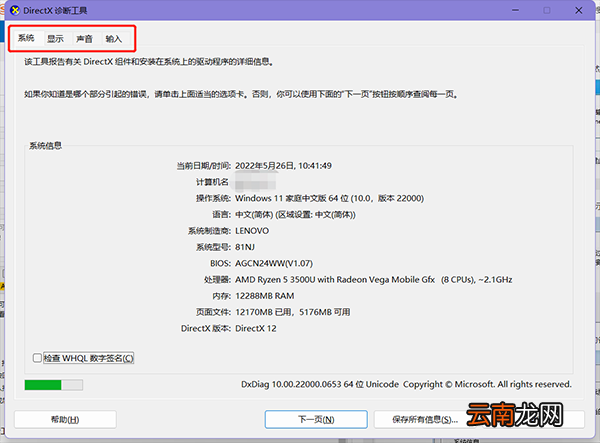Image resolution: width=600 pixels, height=443 pixels.
Task: Open the 声音 tab
Action: point(84,39)
